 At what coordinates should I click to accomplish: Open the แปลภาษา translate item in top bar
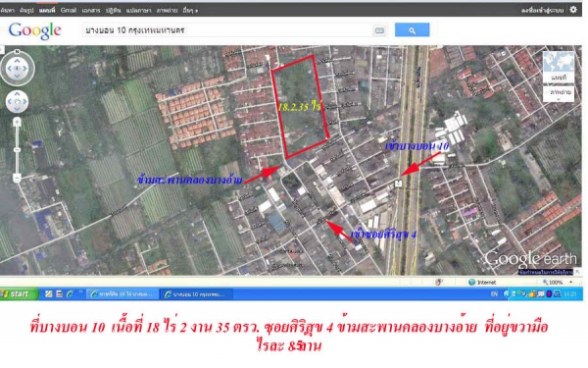[x=138, y=10]
